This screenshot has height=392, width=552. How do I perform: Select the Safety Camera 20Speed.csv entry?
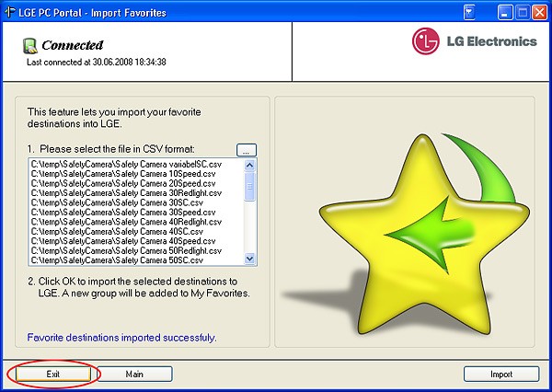pos(123,183)
